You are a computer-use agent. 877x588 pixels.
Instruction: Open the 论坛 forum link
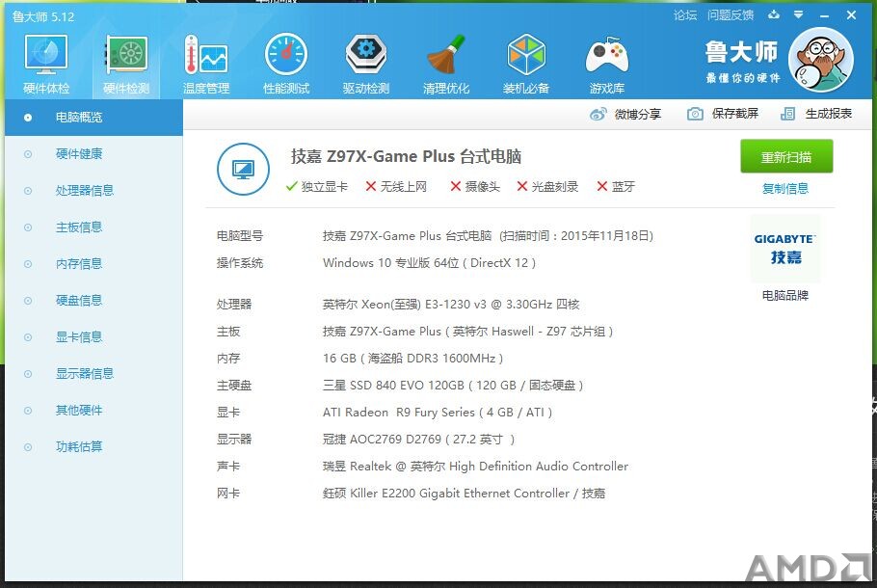(685, 15)
